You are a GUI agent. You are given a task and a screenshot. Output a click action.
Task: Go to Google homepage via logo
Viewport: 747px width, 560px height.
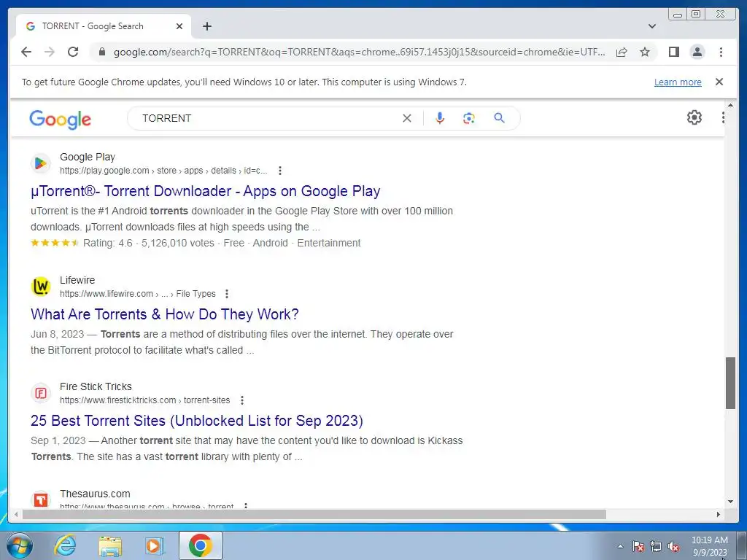click(x=60, y=119)
